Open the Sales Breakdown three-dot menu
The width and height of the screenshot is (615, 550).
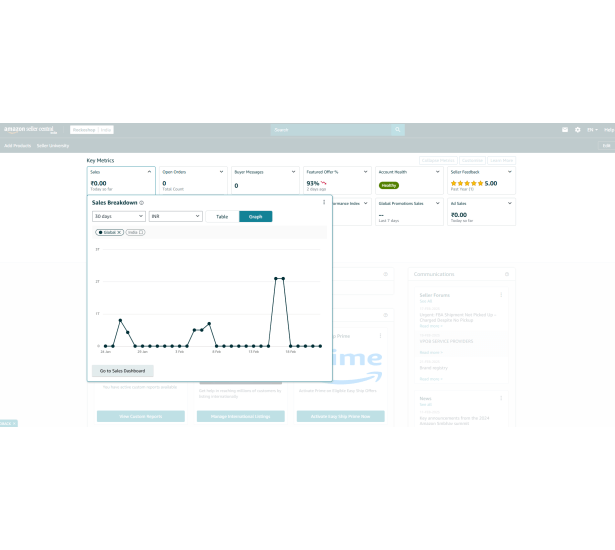[x=324, y=202]
